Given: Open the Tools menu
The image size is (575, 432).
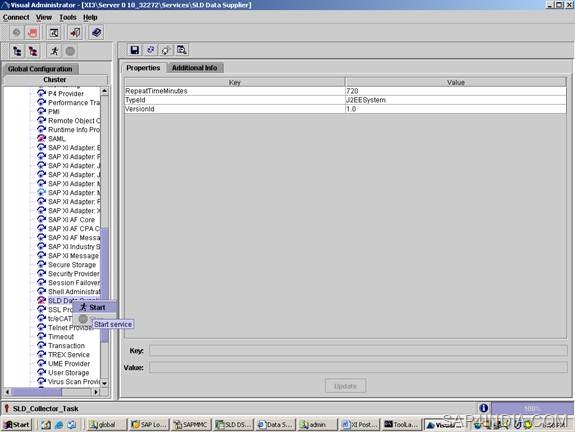Looking at the screenshot, I should pos(68,17).
